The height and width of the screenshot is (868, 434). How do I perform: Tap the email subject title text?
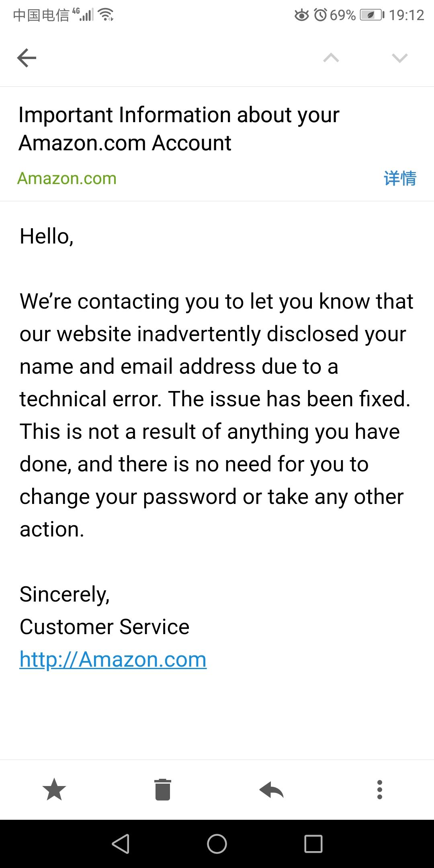179,129
